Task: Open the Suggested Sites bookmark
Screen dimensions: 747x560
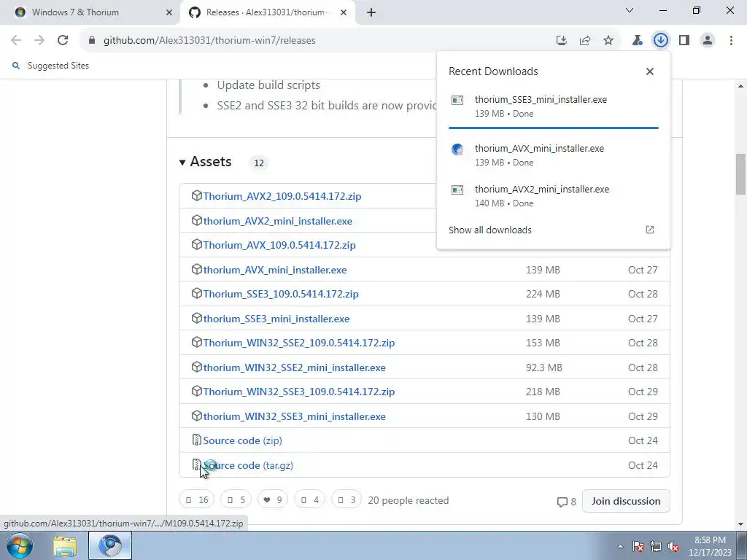Action: tap(50, 66)
